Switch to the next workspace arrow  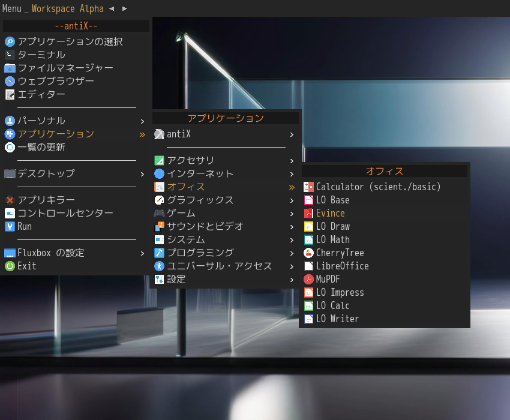(125, 9)
